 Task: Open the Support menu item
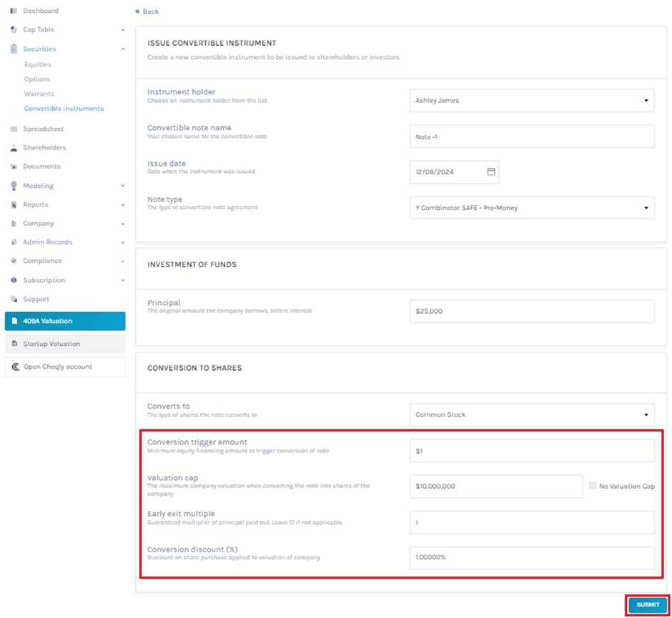[x=36, y=299]
